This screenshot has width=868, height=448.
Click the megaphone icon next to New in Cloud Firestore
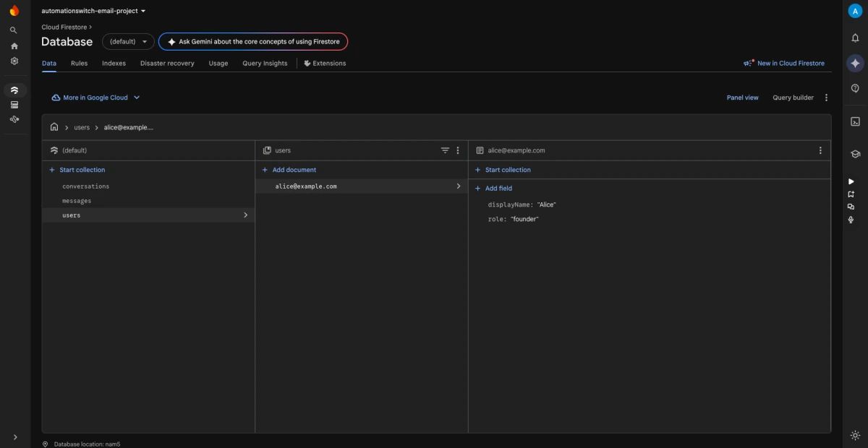coord(749,63)
